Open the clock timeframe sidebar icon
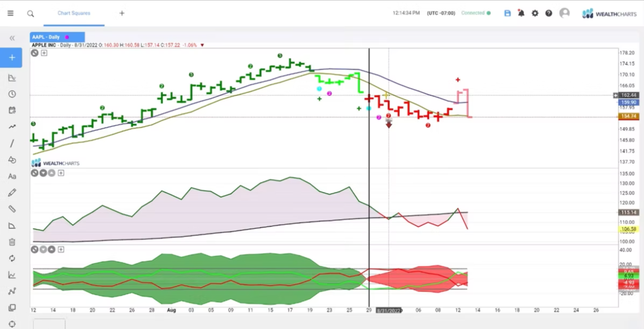 click(x=12, y=94)
